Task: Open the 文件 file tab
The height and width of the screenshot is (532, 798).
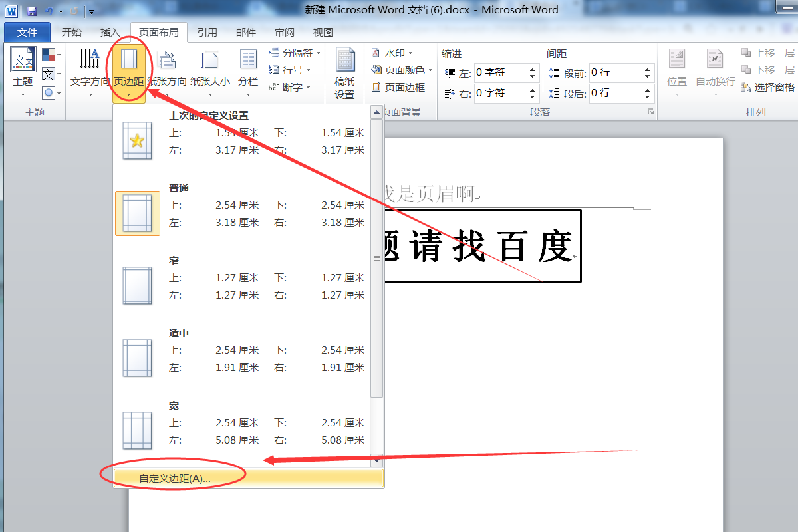Action: tap(27, 32)
